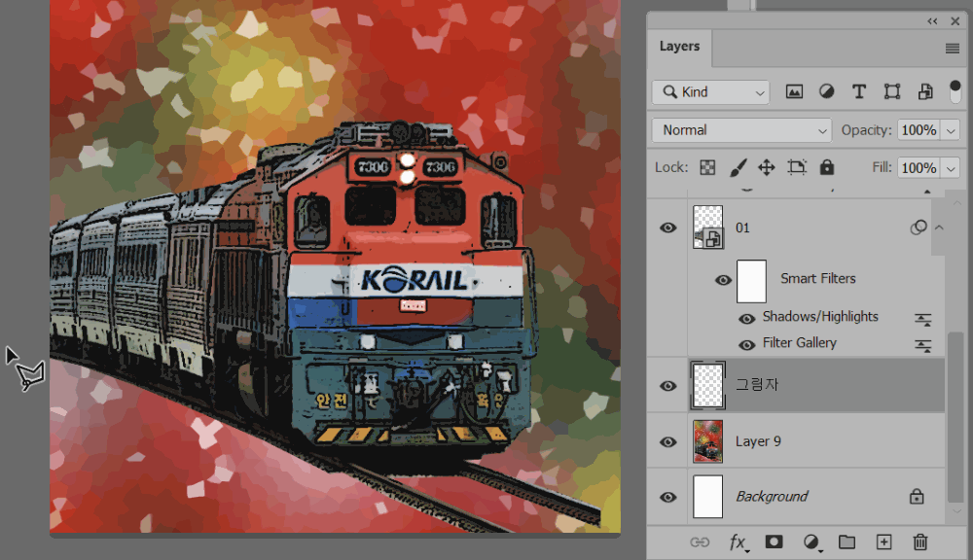This screenshot has width=973, height=560.
Task: Click the Background layer name
Action: coord(772,497)
